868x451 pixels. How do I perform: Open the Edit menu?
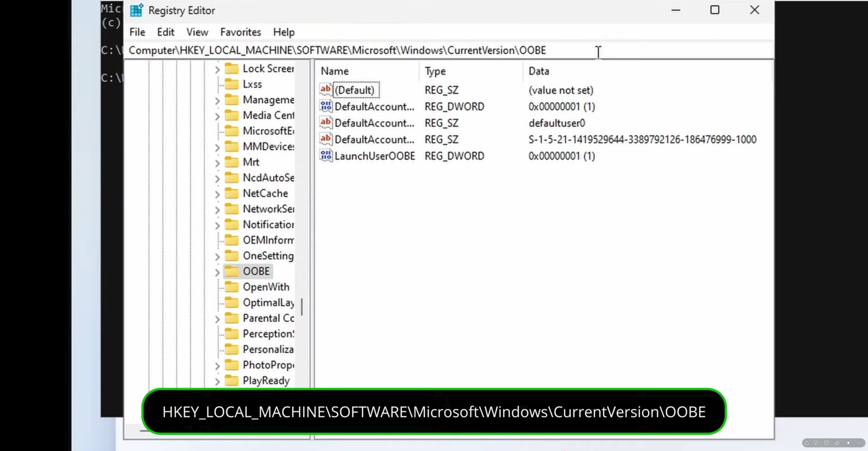point(166,32)
